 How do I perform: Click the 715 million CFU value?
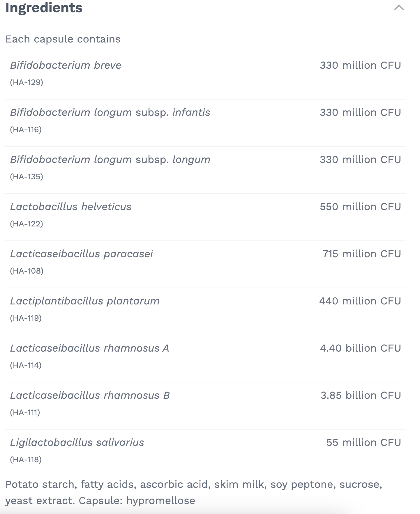click(361, 254)
